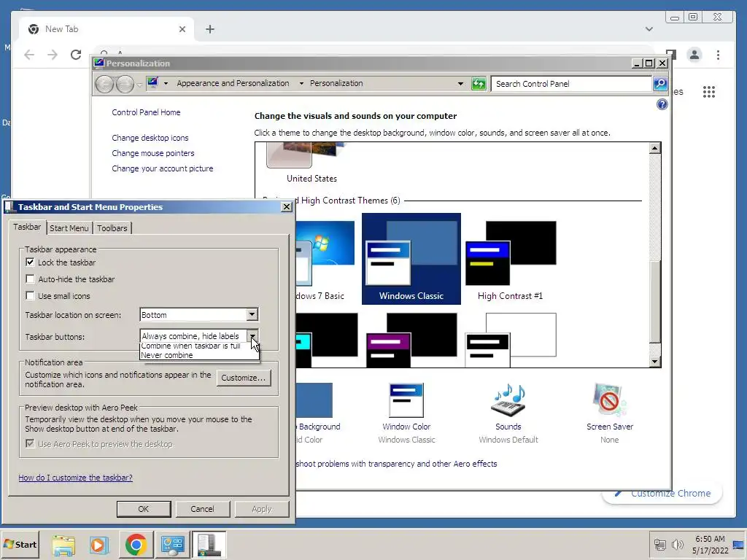The height and width of the screenshot is (560, 747).
Task: Collapse the Taskbar buttons dropdown arrow
Action: coord(252,336)
